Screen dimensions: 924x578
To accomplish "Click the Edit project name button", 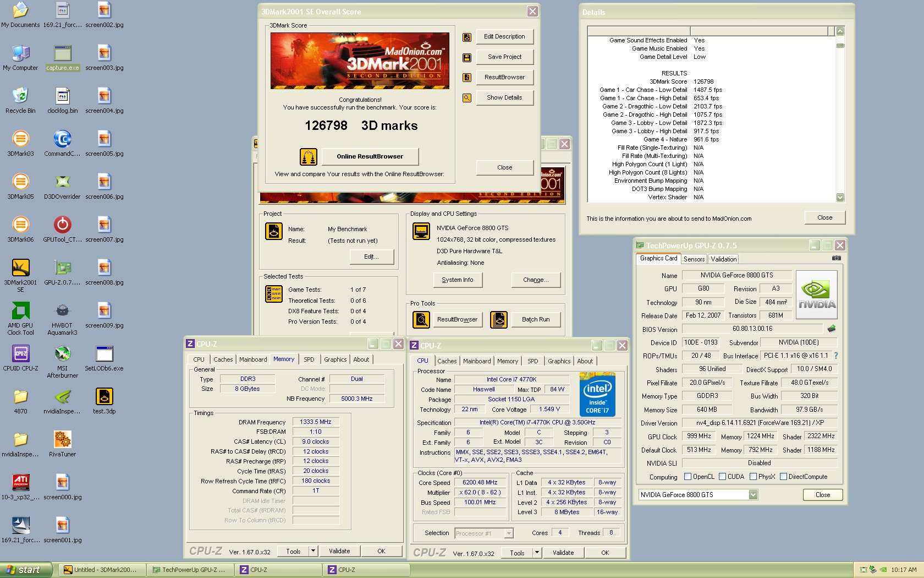I will point(372,257).
